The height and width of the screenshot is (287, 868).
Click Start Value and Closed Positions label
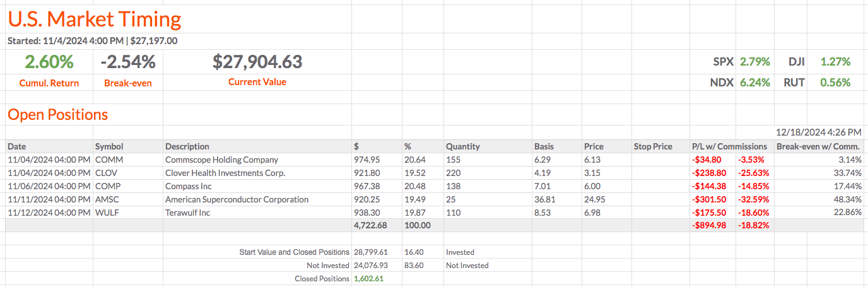[295, 252]
